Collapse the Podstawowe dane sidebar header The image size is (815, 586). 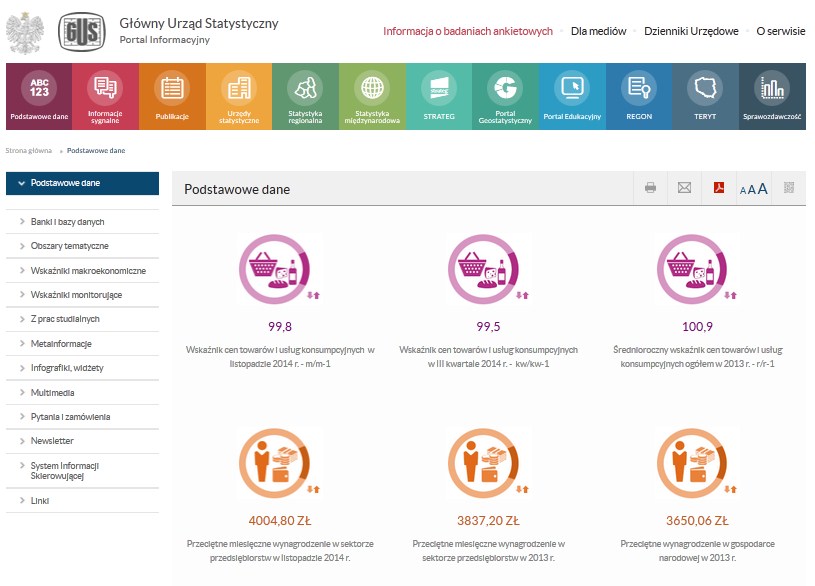[82, 183]
